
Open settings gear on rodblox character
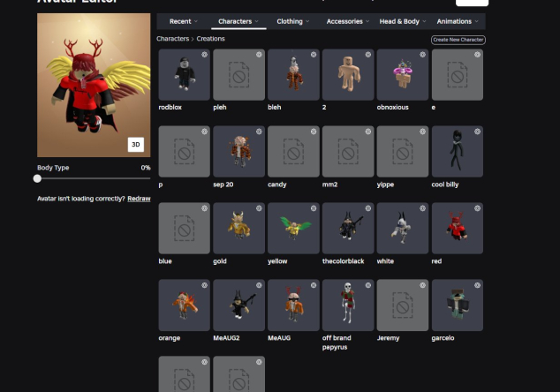(x=204, y=55)
